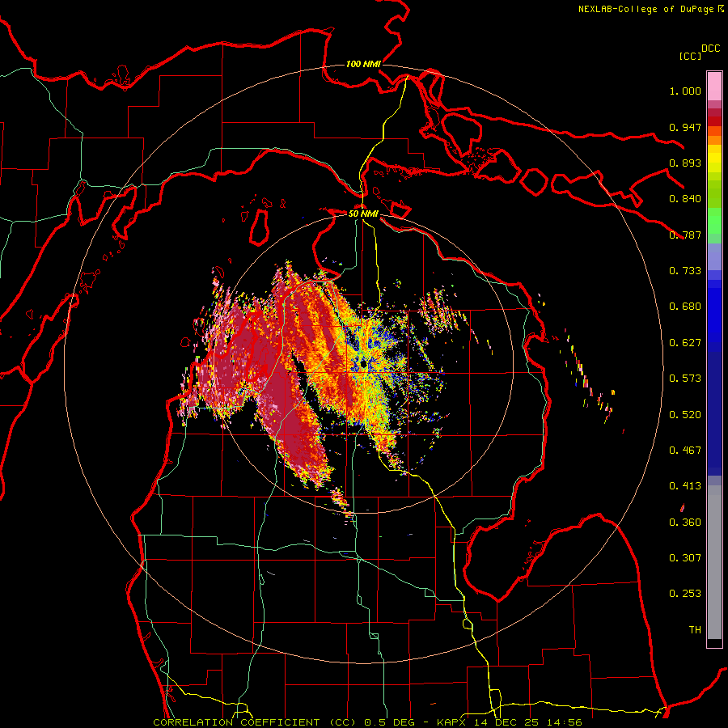Click the 0.680 scale label
The height and width of the screenshot is (728, 728).
point(685,307)
